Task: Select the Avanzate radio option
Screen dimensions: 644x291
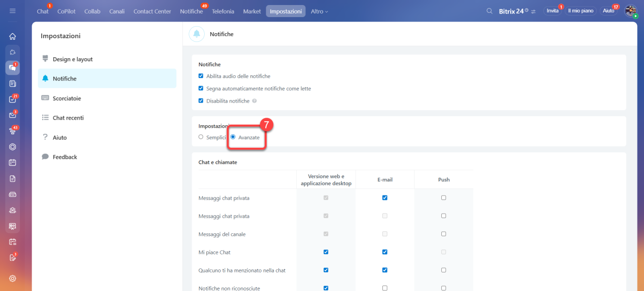Action: tap(233, 137)
